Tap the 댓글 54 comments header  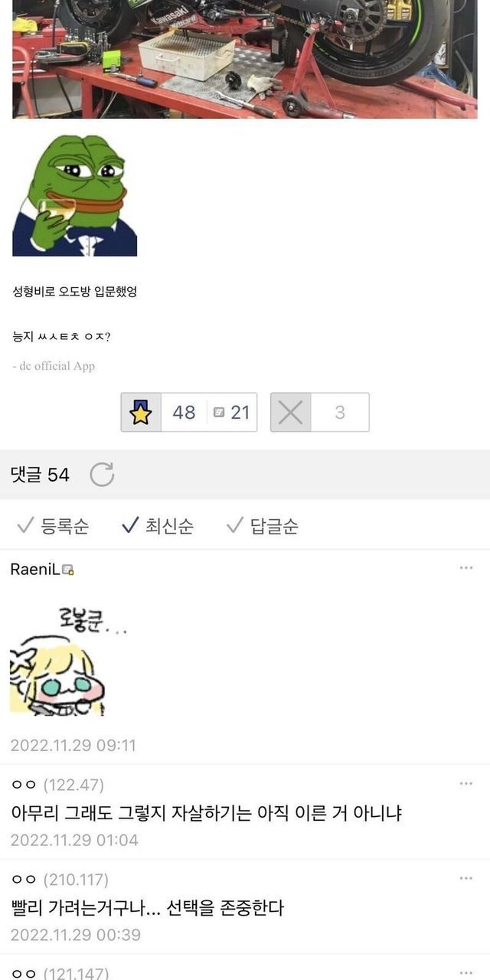(x=40, y=475)
